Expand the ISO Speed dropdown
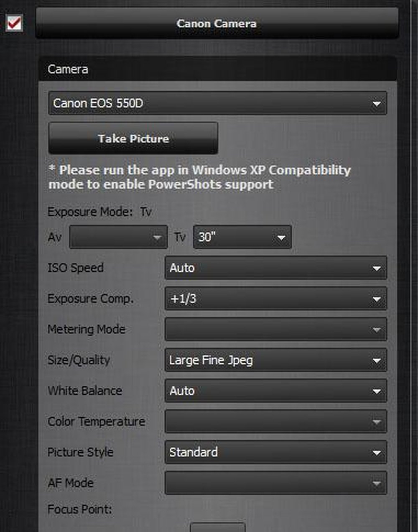 [276, 268]
